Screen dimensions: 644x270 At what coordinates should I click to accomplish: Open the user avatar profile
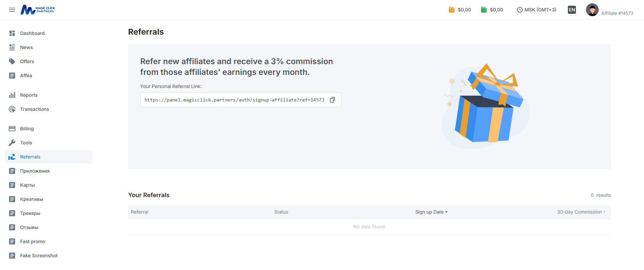point(592,10)
